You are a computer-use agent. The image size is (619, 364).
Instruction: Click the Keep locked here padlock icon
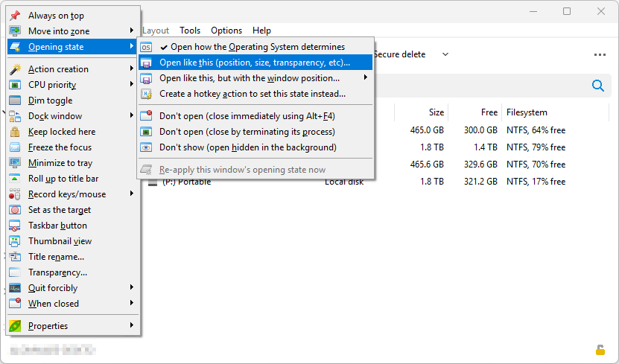[15, 132]
